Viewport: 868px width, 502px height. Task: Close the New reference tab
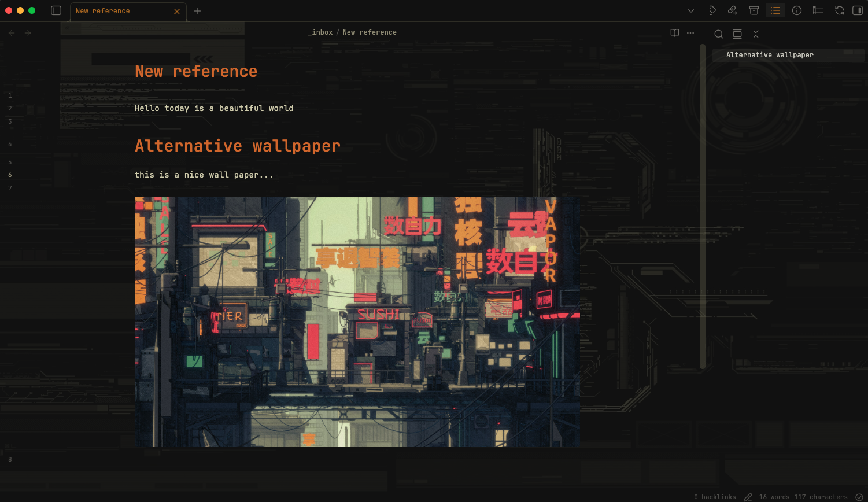tap(177, 11)
